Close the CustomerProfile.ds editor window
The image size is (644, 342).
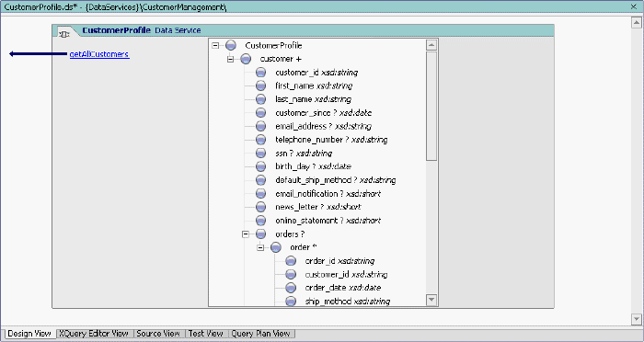[634, 6]
